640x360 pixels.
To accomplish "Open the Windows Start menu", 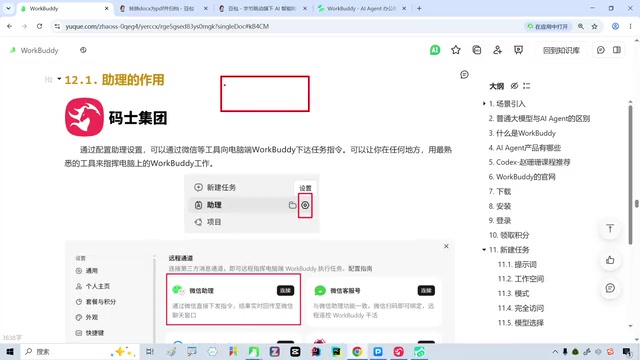I will tap(10, 351).
